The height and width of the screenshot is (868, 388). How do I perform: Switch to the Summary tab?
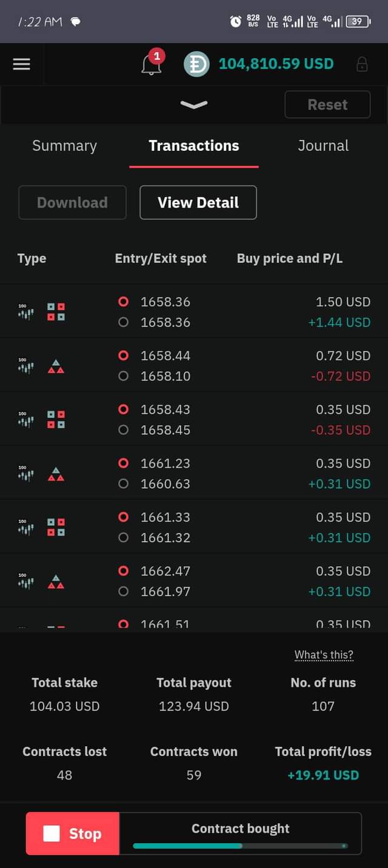coord(64,146)
